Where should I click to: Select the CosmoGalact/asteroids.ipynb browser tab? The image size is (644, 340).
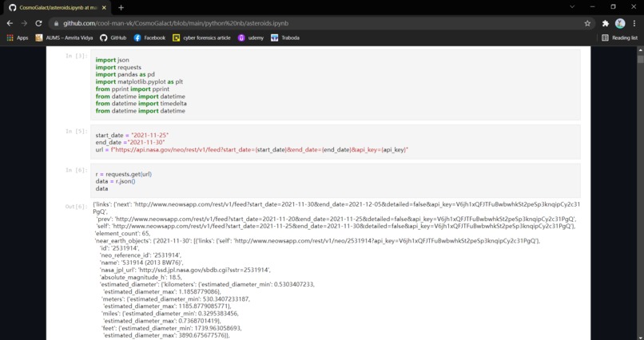[x=57, y=8]
